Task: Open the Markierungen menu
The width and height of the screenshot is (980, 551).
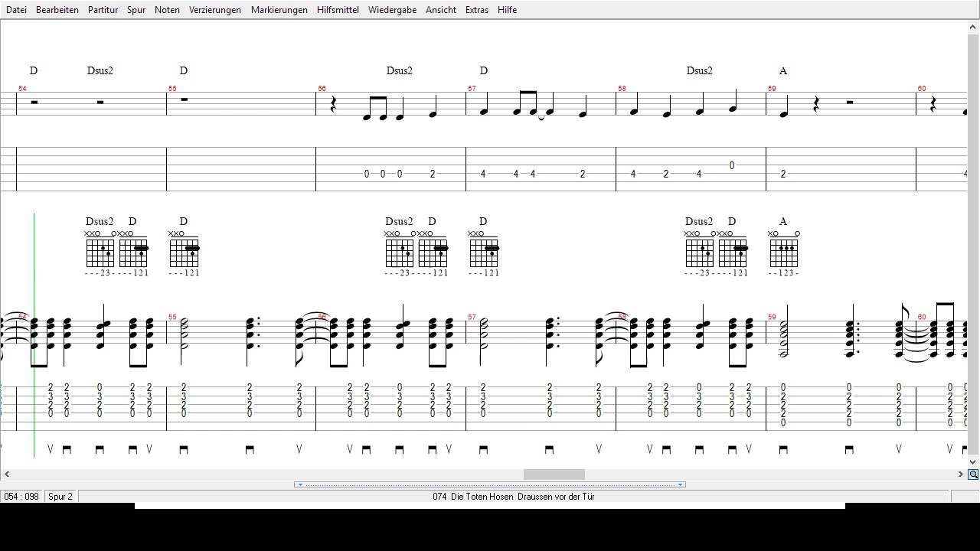Action: tap(279, 10)
